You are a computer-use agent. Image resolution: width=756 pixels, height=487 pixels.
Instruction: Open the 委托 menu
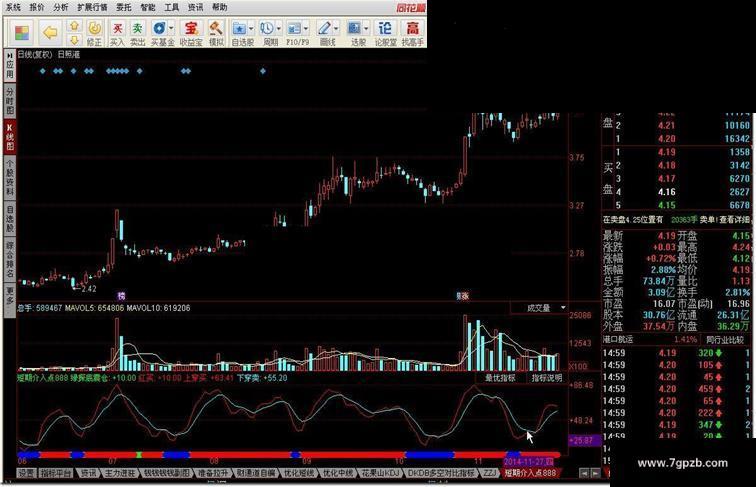[x=124, y=7]
